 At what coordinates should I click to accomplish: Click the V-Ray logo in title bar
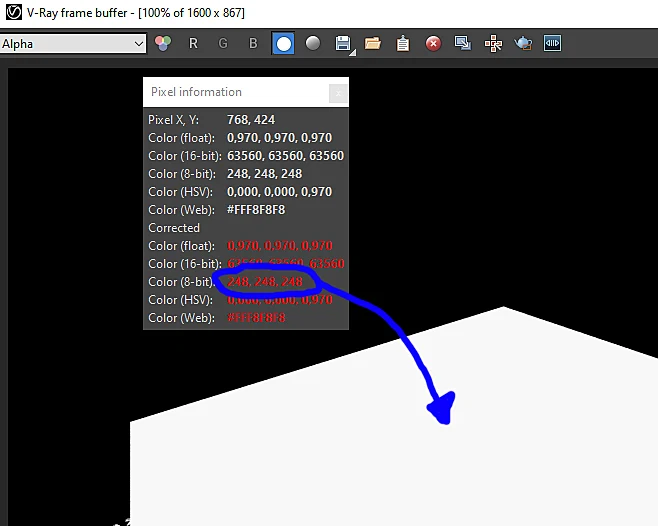pyautogui.click(x=13, y=12)
